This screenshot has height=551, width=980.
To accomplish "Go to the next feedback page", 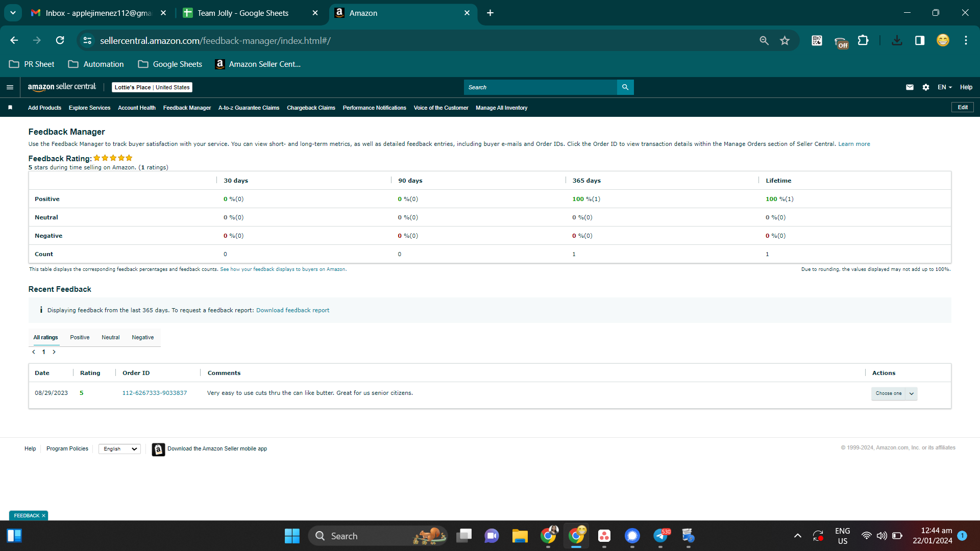I will click(x=54, y=352).
